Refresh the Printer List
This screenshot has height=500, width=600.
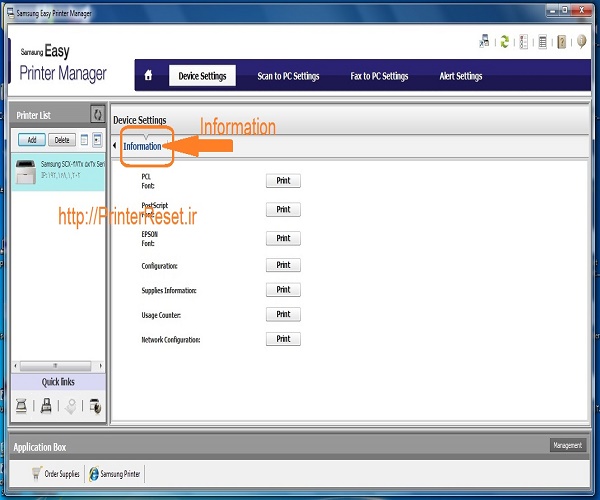(98, 114)
